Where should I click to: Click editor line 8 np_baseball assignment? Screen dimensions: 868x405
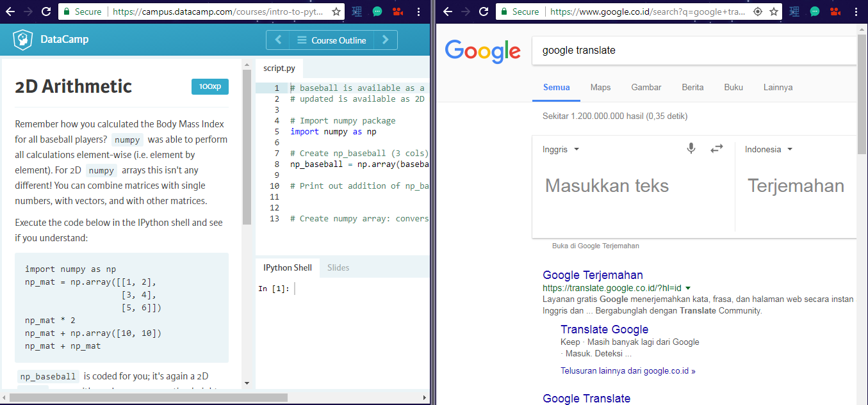coord(359,164)
